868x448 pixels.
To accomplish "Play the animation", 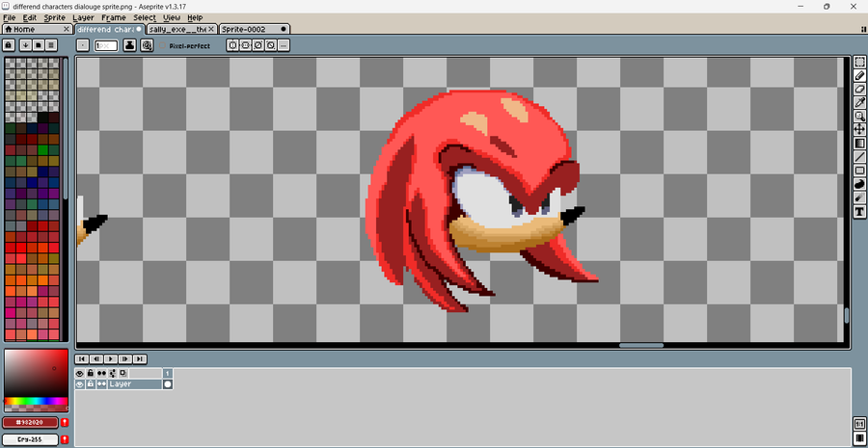I will click(x=111, y=359).
